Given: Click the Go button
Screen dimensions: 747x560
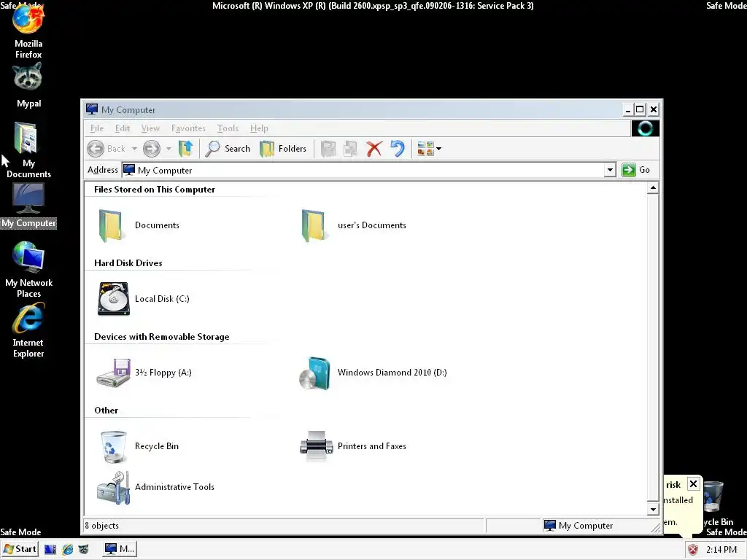Looking at the screenshot, I should pos(636,170).
